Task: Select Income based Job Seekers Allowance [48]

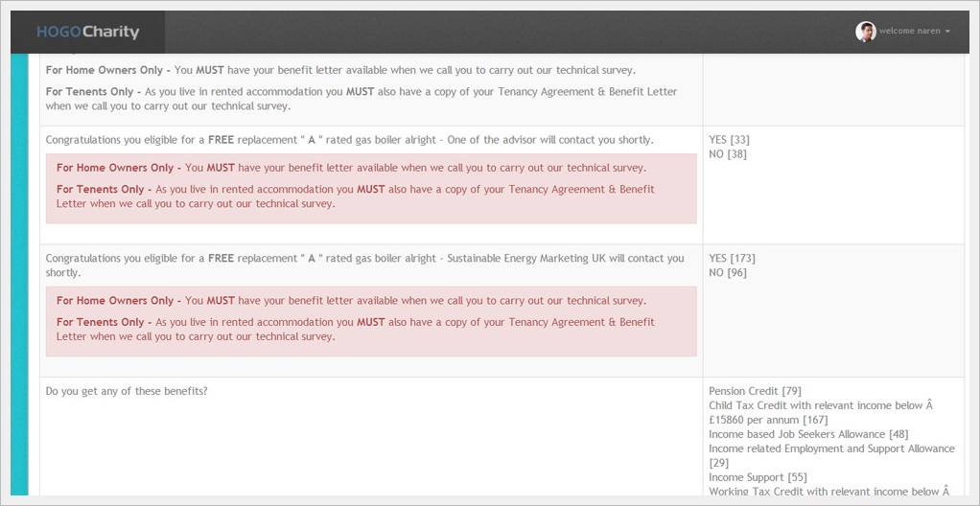Action: [807, 434]
